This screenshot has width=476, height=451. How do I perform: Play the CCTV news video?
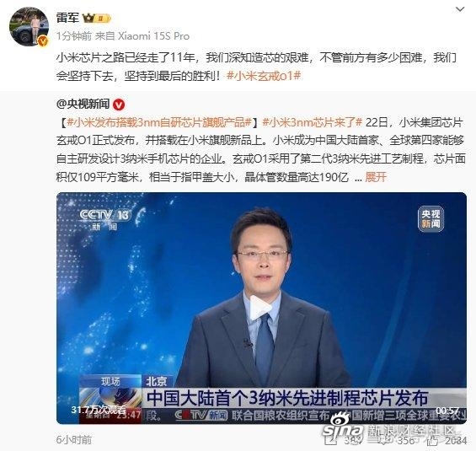click(261, 308)
